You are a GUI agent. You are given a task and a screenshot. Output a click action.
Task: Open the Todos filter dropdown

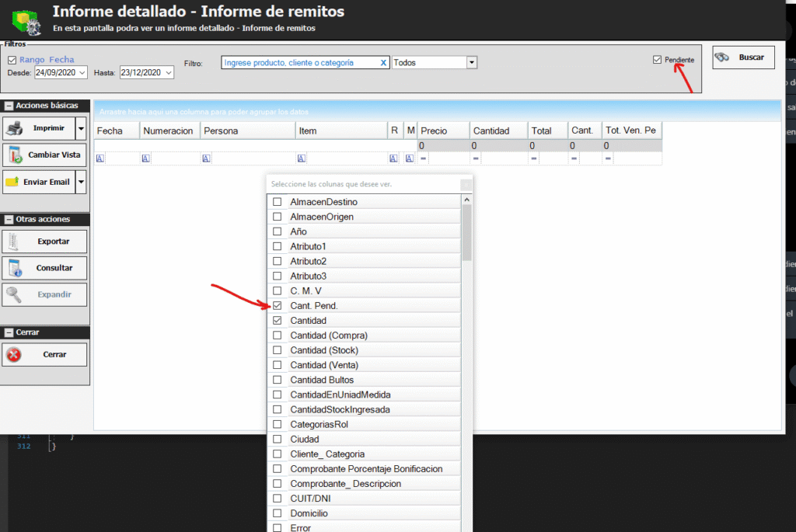471,62
